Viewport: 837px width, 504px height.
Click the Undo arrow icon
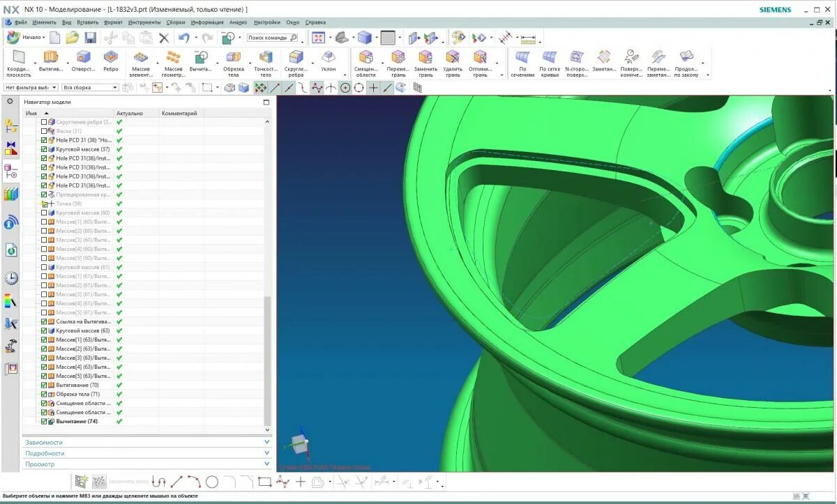(183, 38)
